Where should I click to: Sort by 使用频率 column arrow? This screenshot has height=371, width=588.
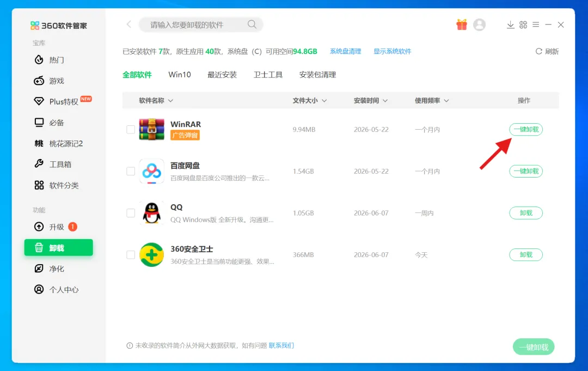pos(446,101)
